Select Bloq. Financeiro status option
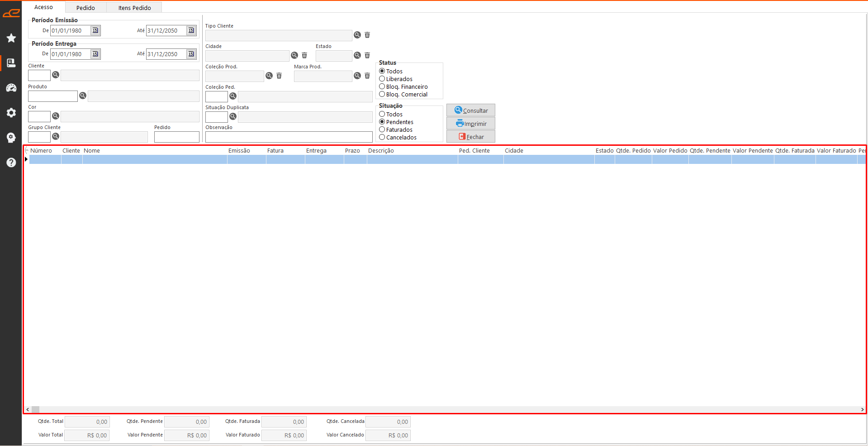 pos(382,86)
